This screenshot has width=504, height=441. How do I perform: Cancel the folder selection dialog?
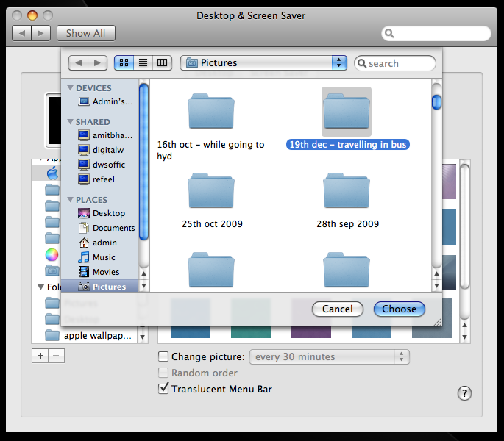pyautogui.click(x=337, y=309)
